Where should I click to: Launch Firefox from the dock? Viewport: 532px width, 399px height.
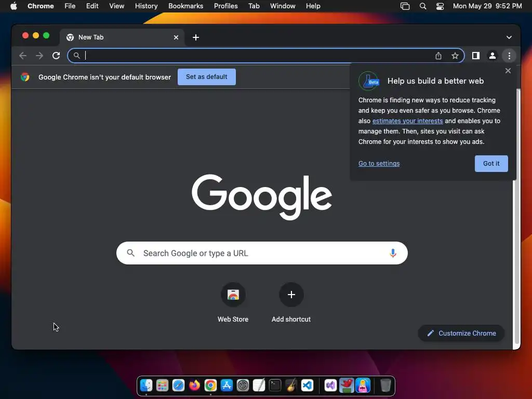[x=194, y=385]
